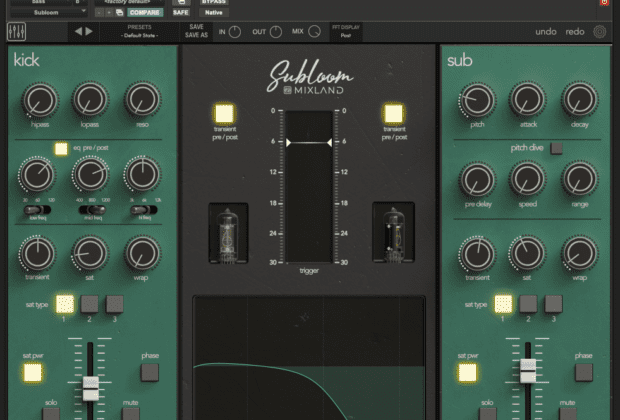Open the Default State presets menu
Image resolution: width=620 pixels, height=420 pixels.
click(140, 31)
